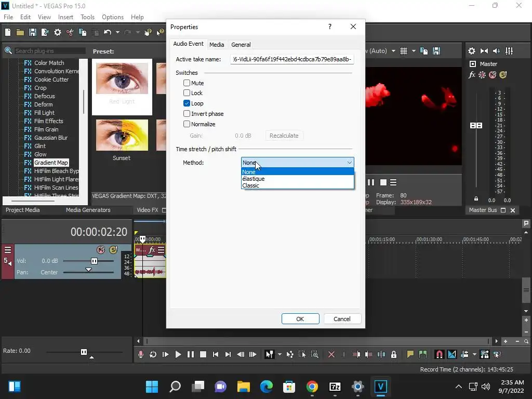Open overlays grid dropdown arrow
Image resolution: width=532 pixels, height=399 pixels.
(x=414, y=51)
